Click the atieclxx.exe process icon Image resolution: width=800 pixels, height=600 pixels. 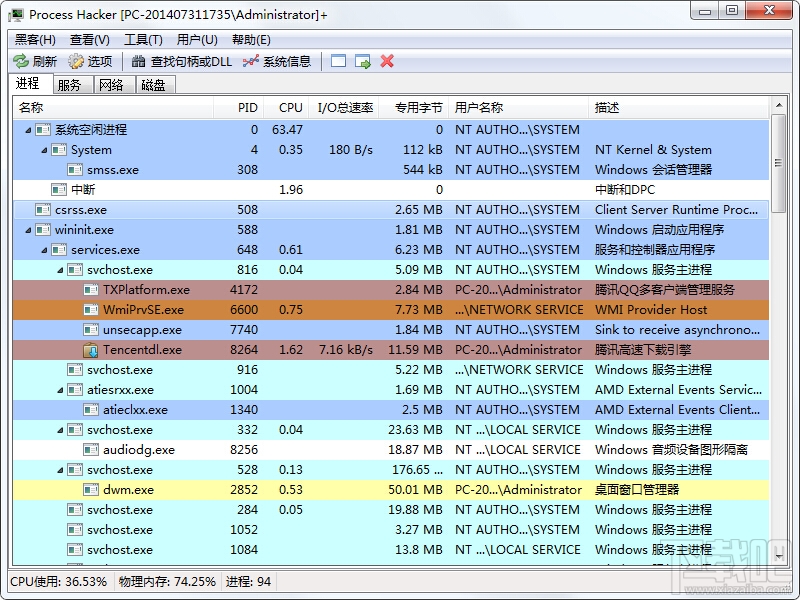pos(91,410)
